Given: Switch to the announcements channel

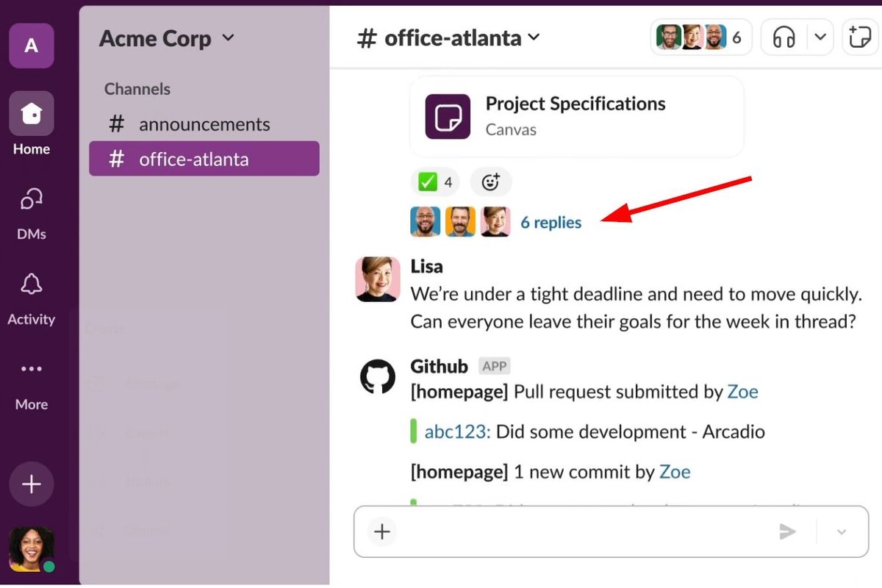Looking at the screenshot, I should click(204, 124).
